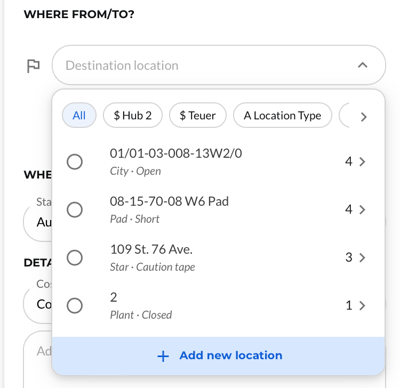
Task: Click the 109 St. 76 Ave. location name
Action: click(151, 249)
